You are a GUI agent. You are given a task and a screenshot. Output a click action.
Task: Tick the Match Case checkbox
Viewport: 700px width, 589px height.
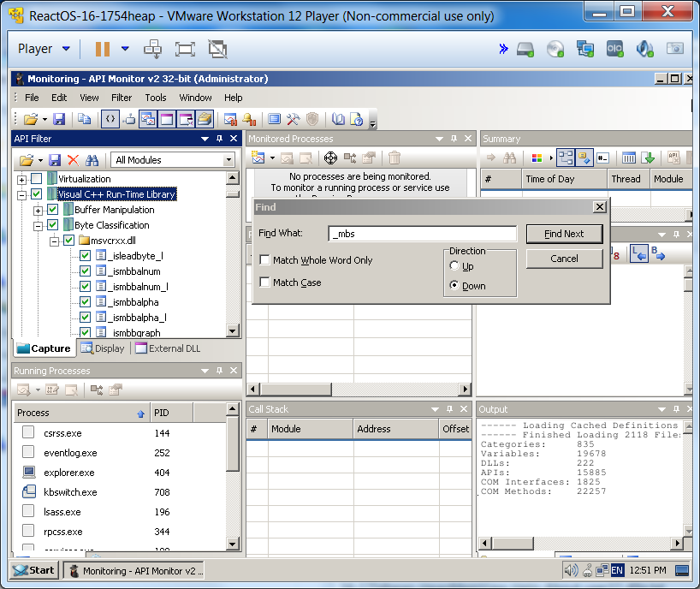click(265, 283)
